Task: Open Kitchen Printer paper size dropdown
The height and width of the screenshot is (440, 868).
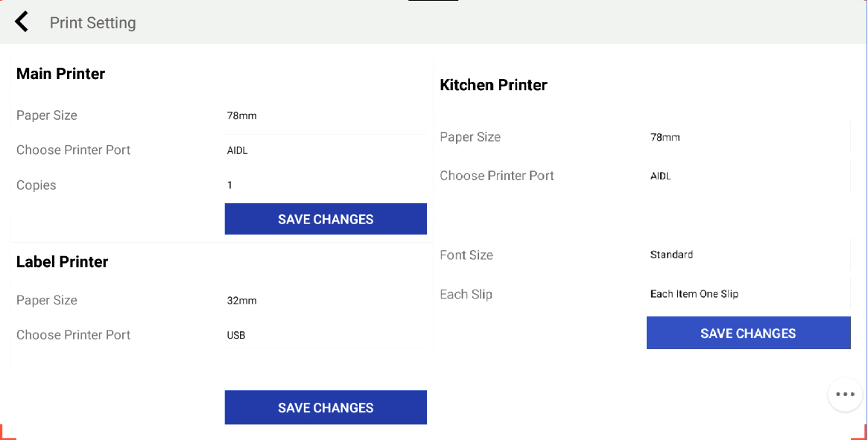Action: pos(748,137)
